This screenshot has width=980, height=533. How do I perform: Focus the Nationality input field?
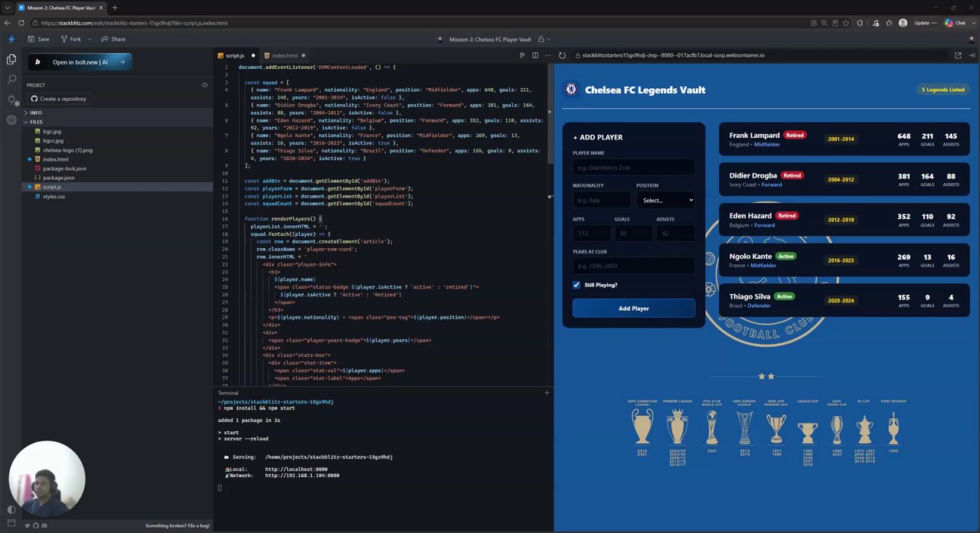click(602, 200)
